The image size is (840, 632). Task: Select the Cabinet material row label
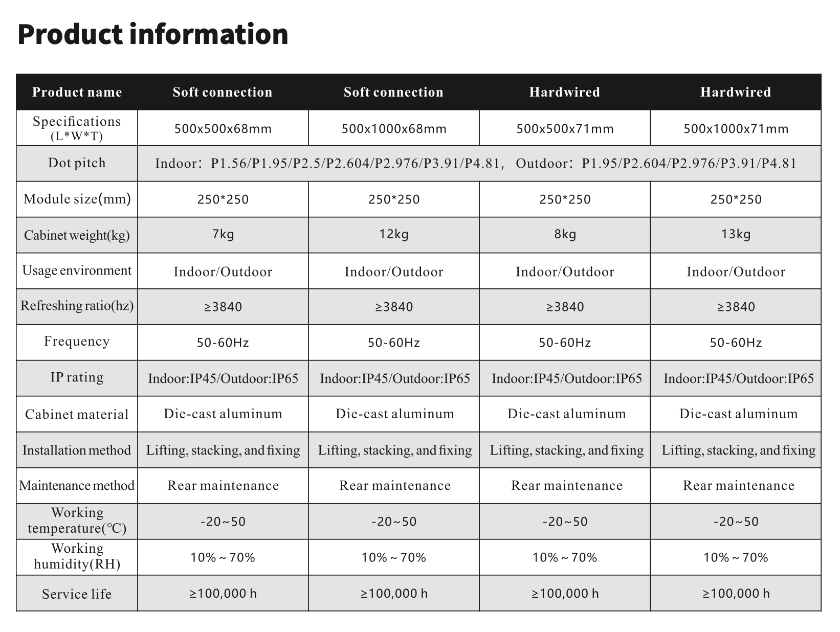click(77, 414)
